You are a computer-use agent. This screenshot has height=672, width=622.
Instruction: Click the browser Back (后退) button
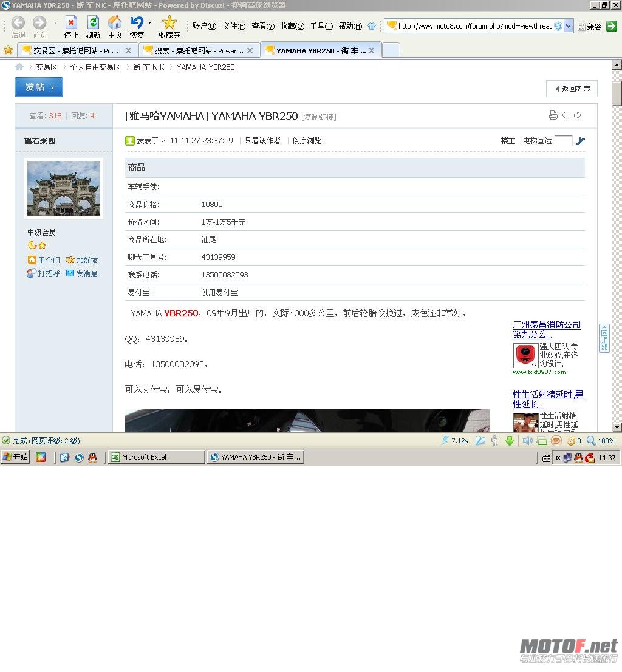18,27
